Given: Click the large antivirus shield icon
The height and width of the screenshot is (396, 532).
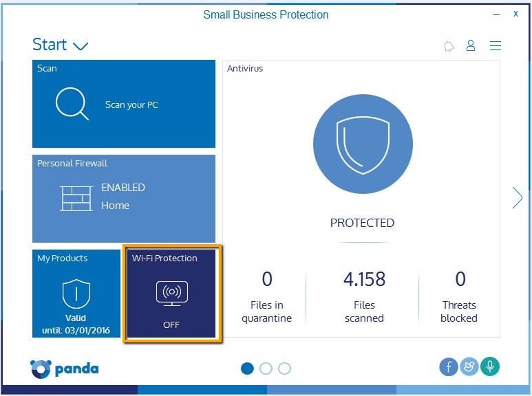Looking at the screenshot, I should pyautogui.click(x=363, y=144).
